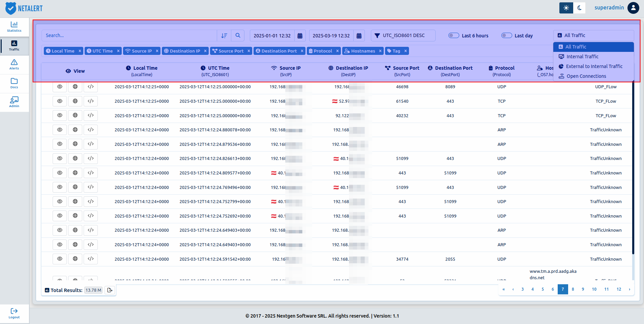Sort by UTC Time column header

point(215,71)
